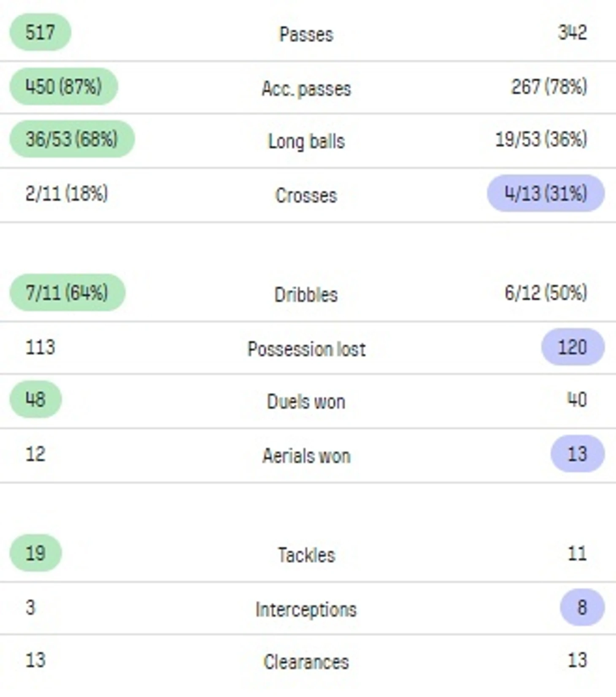Click the Interceptions row label
Image resolution: width=616 pixels, height=697 pixels.
coord(306,610)
